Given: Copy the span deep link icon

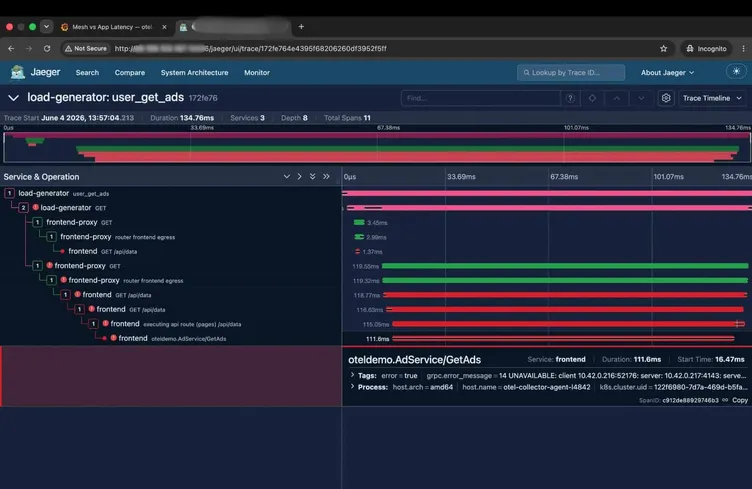Looking at the screenshot, I should click(x=725, y=400).
